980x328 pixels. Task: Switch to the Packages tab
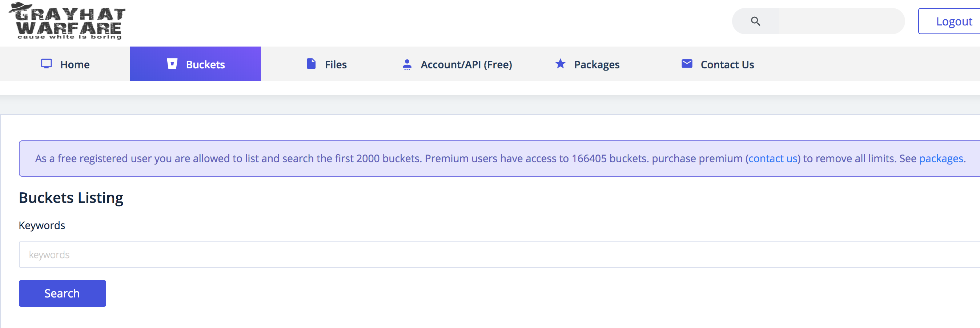597,65
